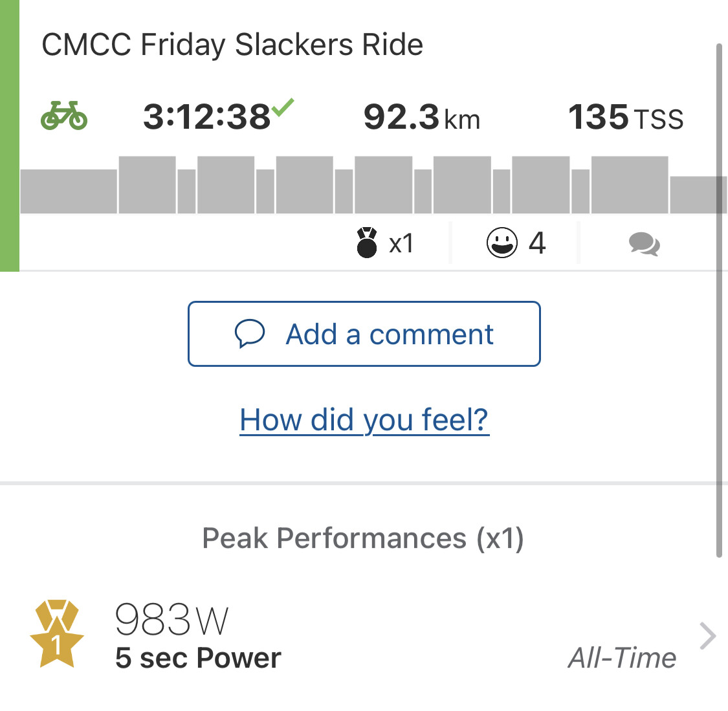Screen dimensions: 728x711
Task: Click the 3:12:38 duration value
Action: (x=206, y=117)
